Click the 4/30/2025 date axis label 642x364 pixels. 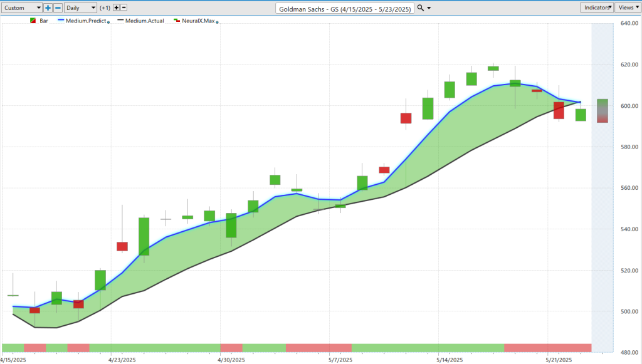(231, 360)
